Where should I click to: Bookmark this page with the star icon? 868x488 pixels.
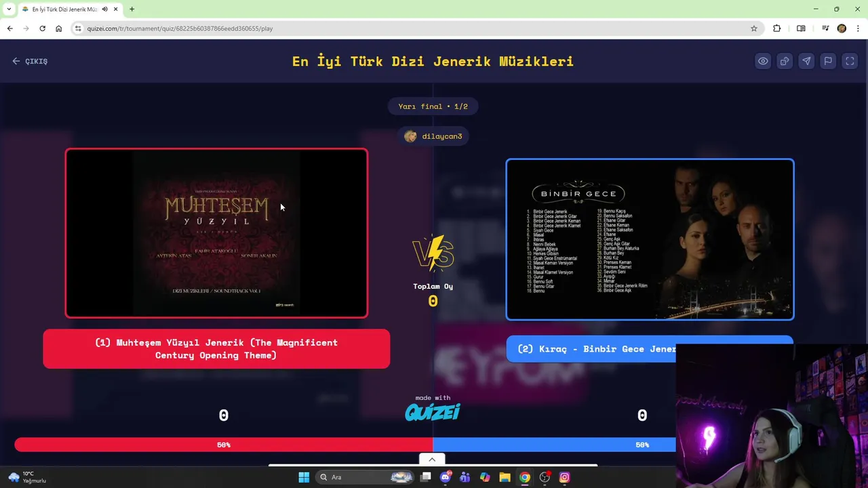(753, 28)
